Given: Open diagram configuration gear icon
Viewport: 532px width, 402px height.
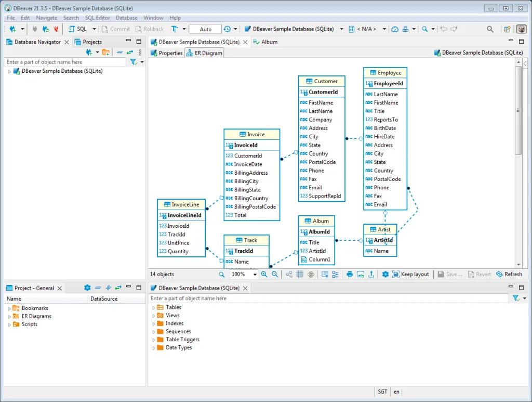Looking at the screenshot, I should pyautogui.click(x=385, y=275).
